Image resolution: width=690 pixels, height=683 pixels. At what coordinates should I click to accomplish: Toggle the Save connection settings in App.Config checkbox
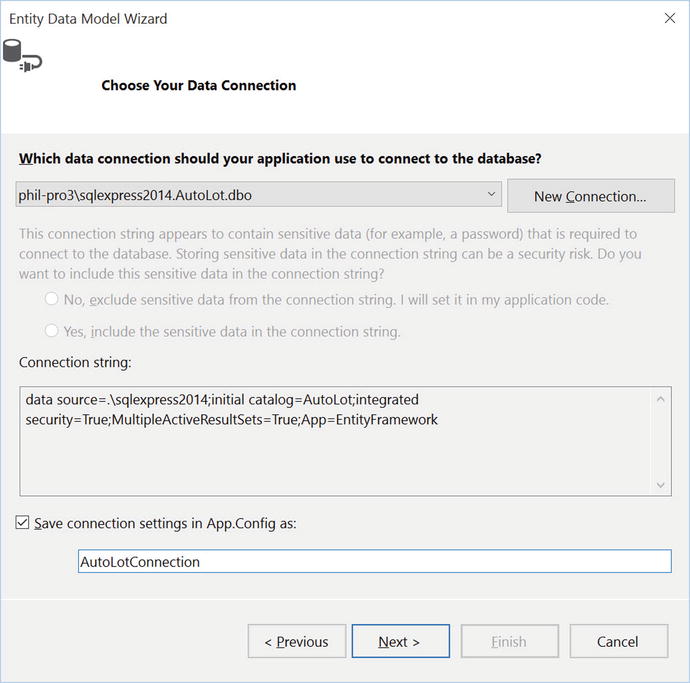coord(23,522)
